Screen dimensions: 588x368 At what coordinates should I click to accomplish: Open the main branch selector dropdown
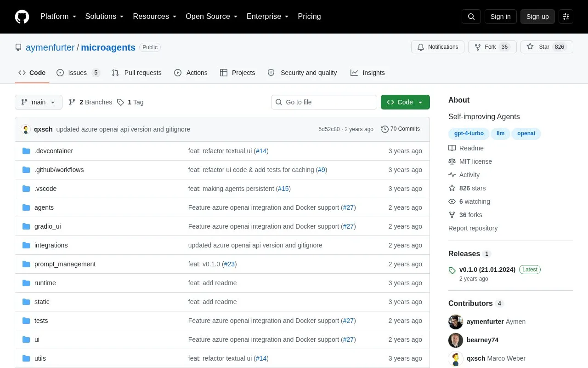[x=39, y=102]
